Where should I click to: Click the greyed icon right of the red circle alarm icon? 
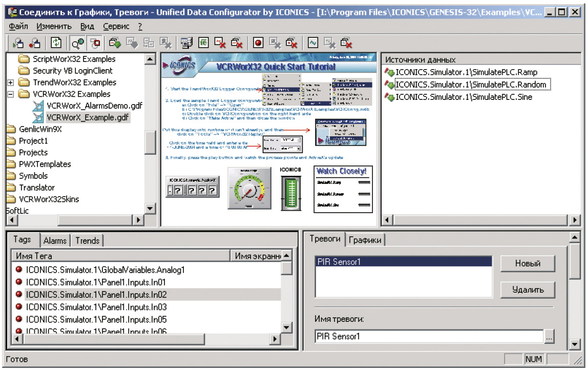(275, 43)
